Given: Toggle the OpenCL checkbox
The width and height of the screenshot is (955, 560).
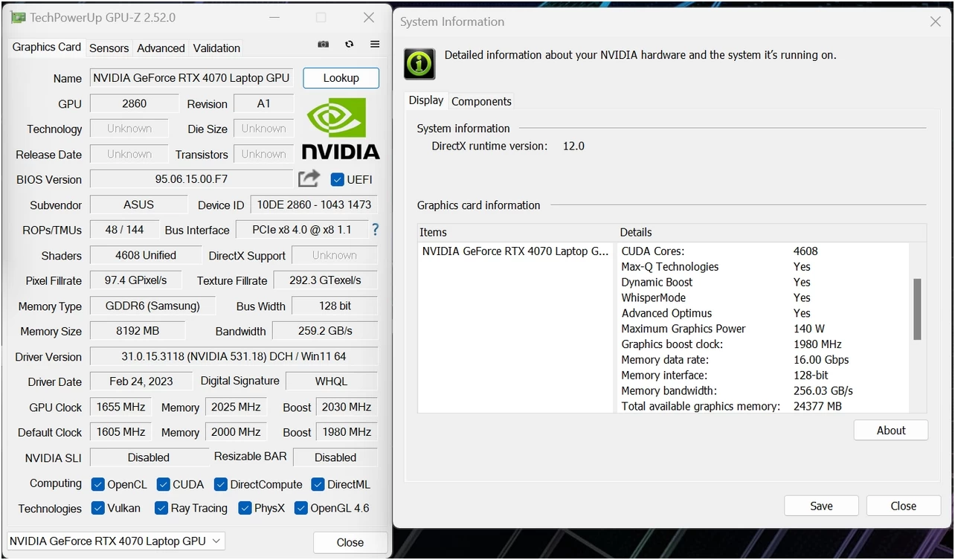Looking at the screenshot, I should (x=97, y=484).
